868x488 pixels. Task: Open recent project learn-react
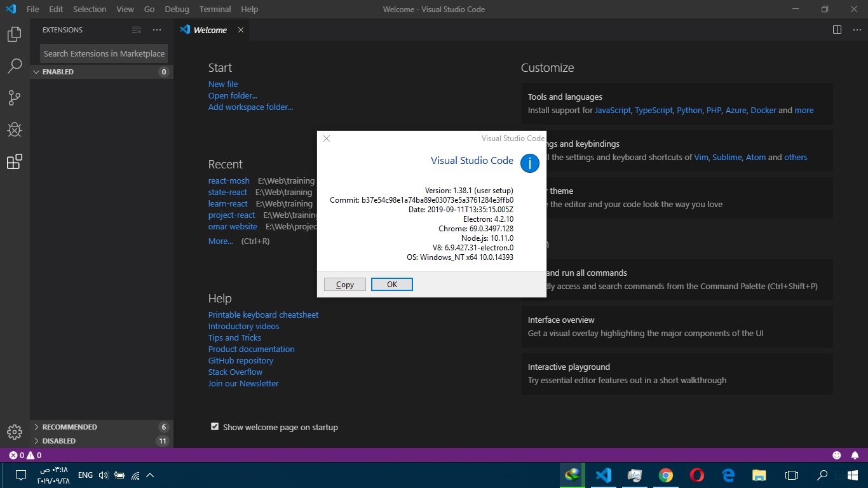click(228, 203)
